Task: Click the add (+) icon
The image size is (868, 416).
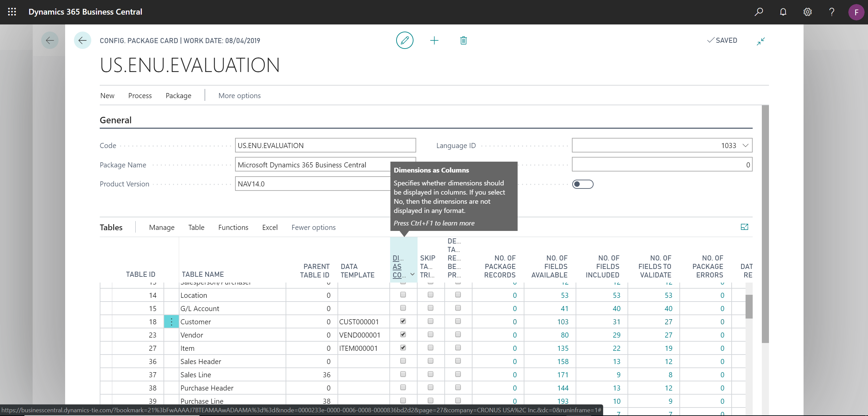Action: 433,40
